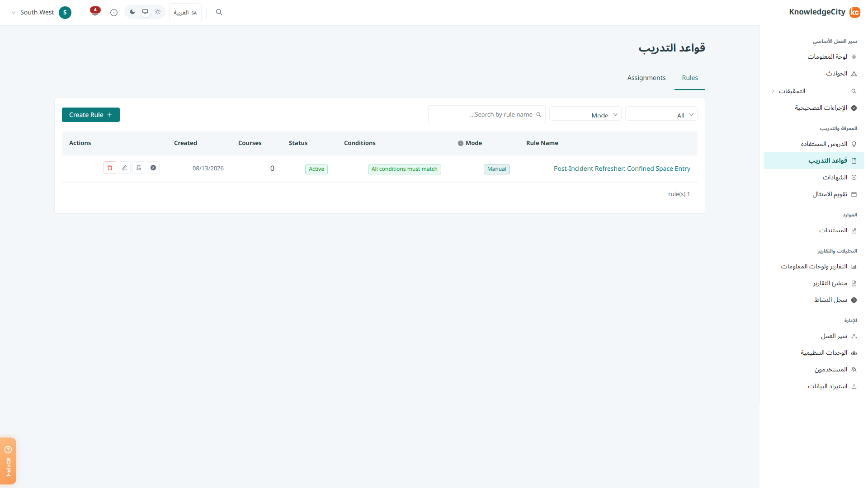
Task: Click the search magnifier in the top bar
Action: point(219,12)
